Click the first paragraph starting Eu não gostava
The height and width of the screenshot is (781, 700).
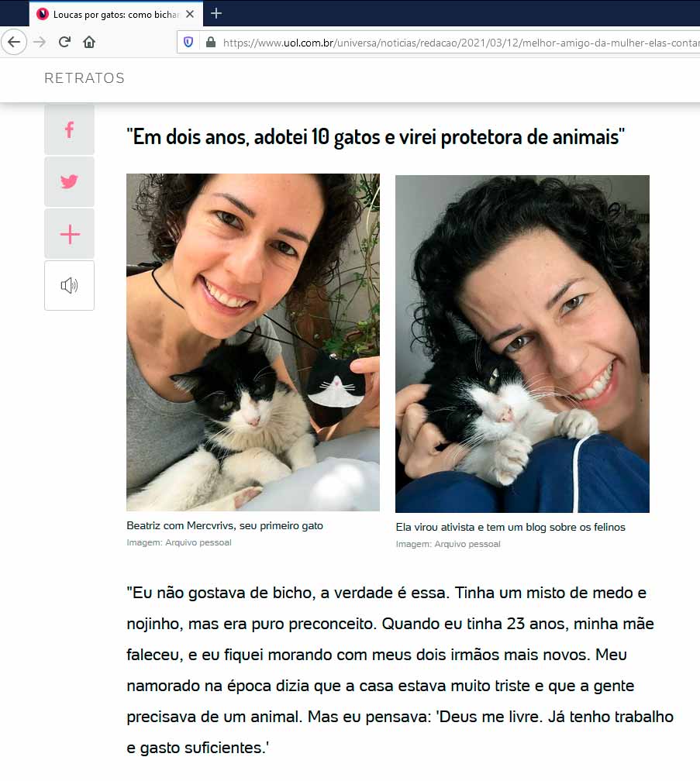[400, 670]
